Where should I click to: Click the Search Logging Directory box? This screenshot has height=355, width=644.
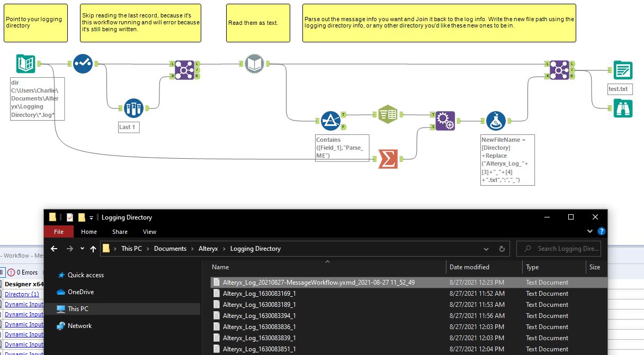click(x=559, y=249)
